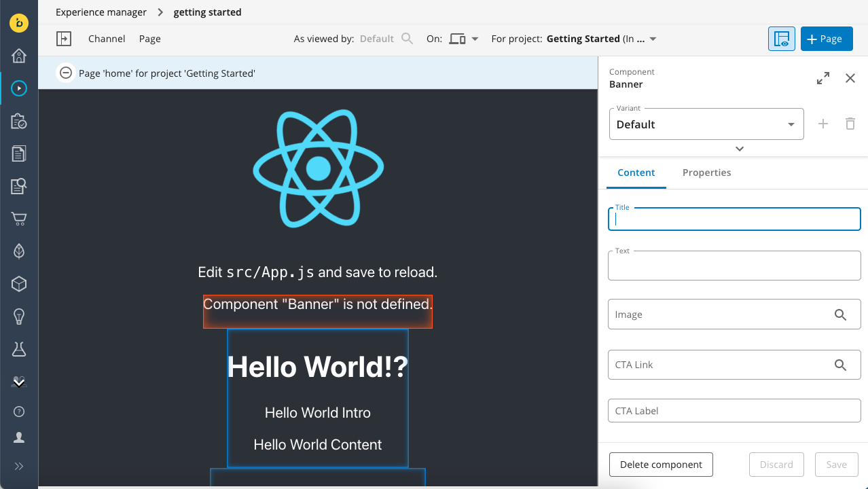The width and height of the screenshot is (868, 489).
Task: Click the CTA Label input field
Action: point(734,411)
